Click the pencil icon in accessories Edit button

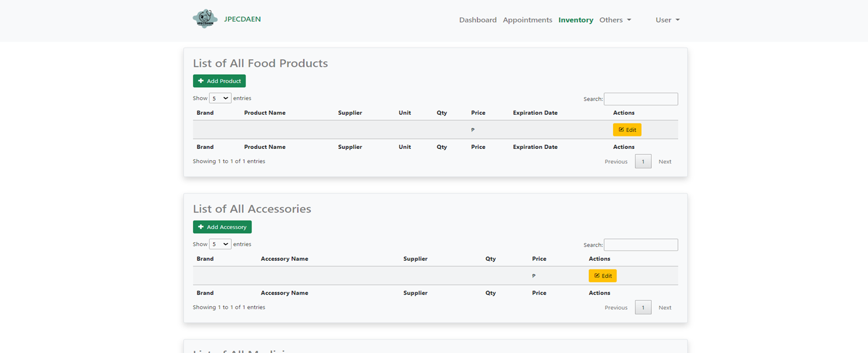tap(597, 276)
